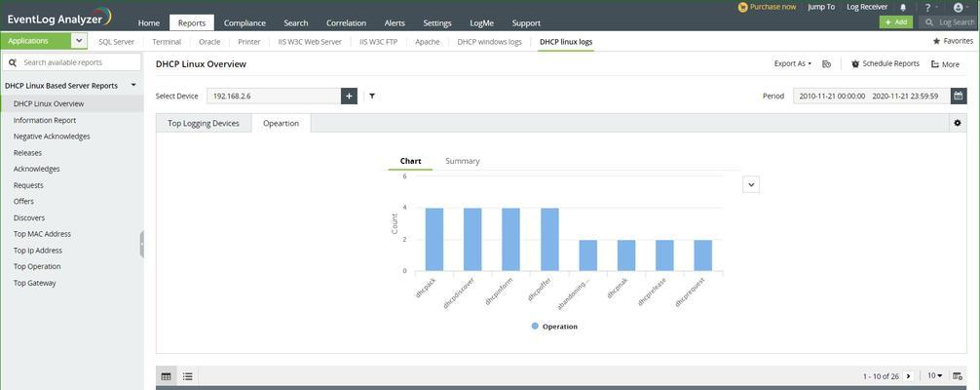Switch to Top Logging Devices tab
The image size is (980, 390).
204,123
